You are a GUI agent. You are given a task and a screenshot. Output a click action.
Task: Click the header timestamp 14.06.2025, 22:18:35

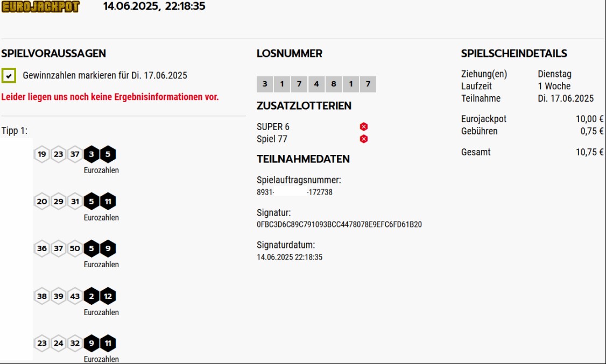(x=154, y=6)
